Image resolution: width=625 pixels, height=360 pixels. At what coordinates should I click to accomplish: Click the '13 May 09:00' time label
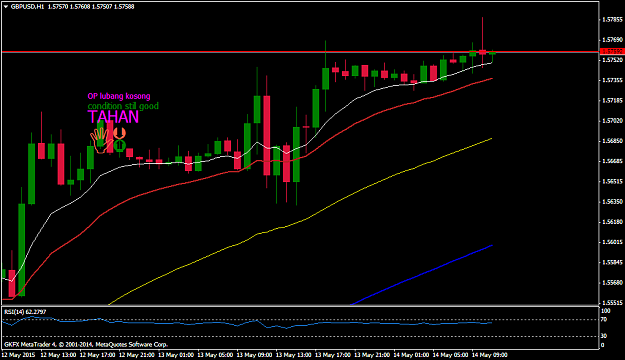click(254, 355)
